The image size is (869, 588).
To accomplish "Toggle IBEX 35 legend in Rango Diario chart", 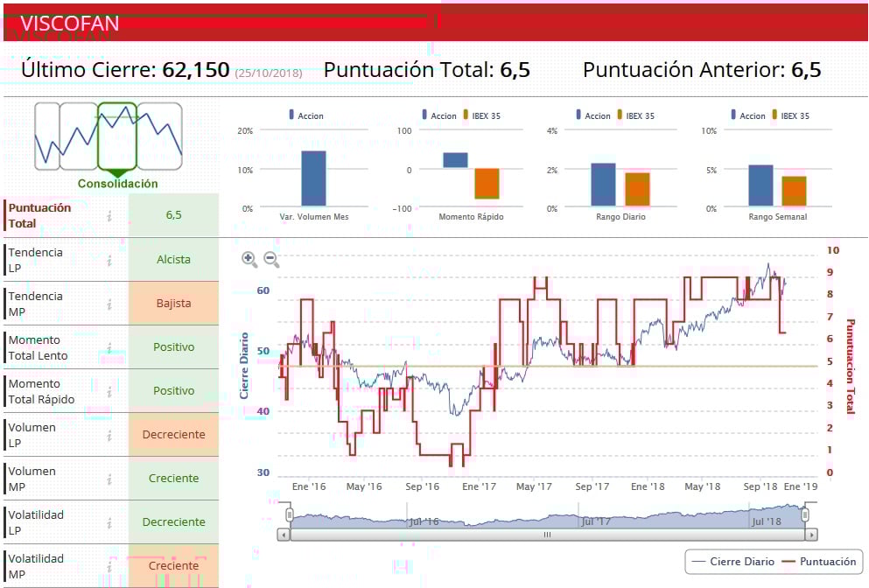I will (635, 115).
